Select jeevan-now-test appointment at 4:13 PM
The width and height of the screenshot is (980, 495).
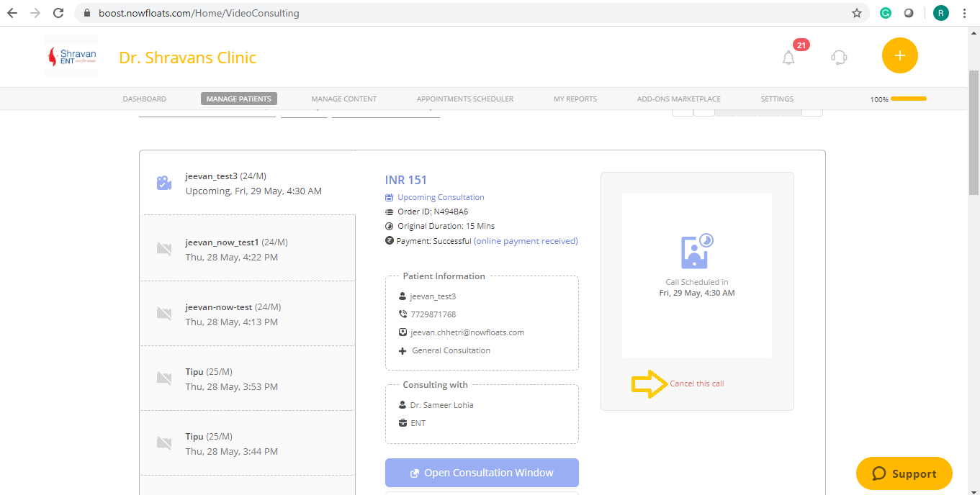point(249,314)
